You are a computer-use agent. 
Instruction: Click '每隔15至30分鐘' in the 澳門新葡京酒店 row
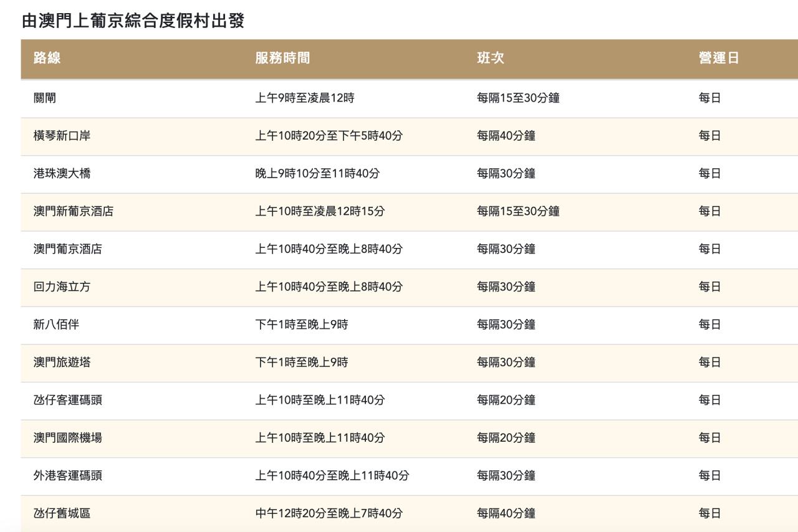click(x=518, y=211)
